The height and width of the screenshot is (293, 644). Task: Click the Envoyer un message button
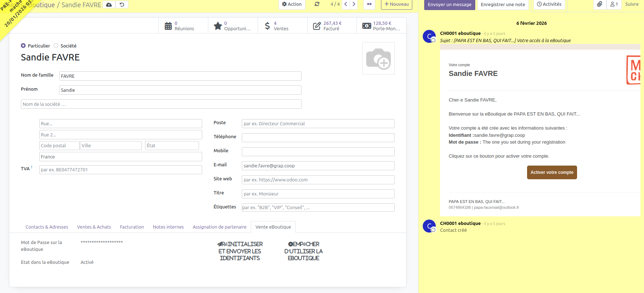449,5
